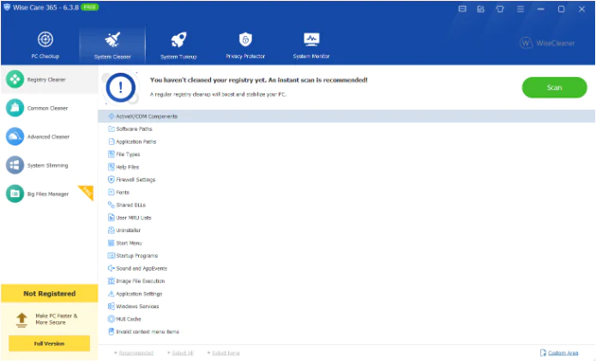
Task: Open the PC Checkup section
Action: coord(45,45)
